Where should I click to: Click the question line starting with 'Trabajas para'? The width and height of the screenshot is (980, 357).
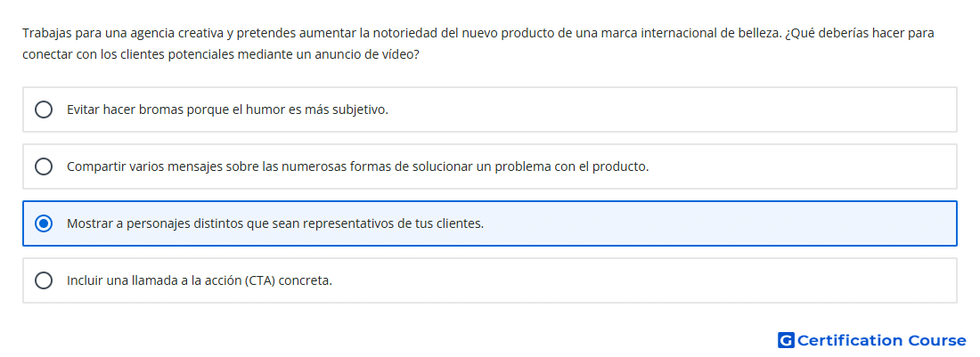(x=478, y=33)
